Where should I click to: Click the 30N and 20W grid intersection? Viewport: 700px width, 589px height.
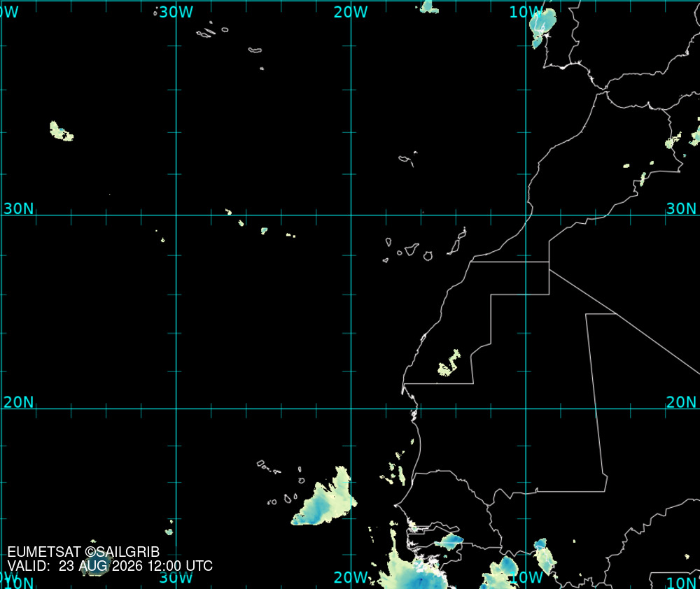(x=351, y=215)
